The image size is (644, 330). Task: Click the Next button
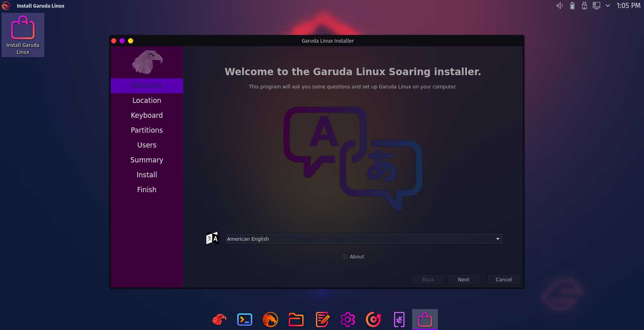[x=463, y=279]
